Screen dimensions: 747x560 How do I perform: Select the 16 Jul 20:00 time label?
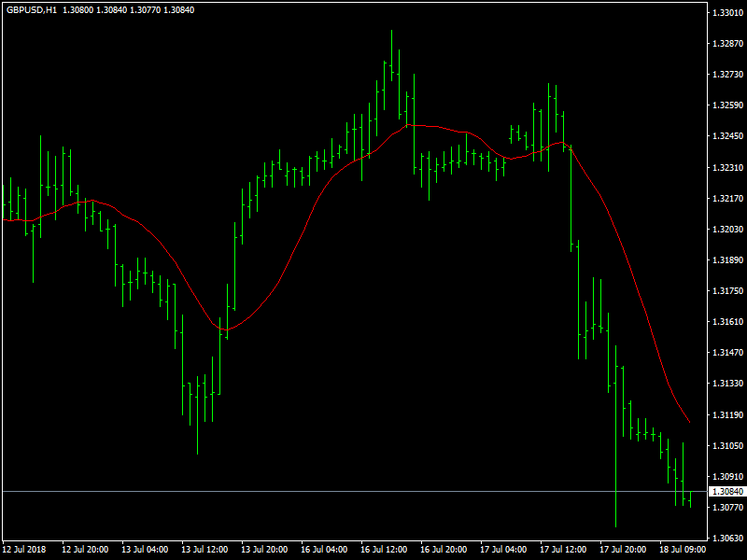(444, 550)
